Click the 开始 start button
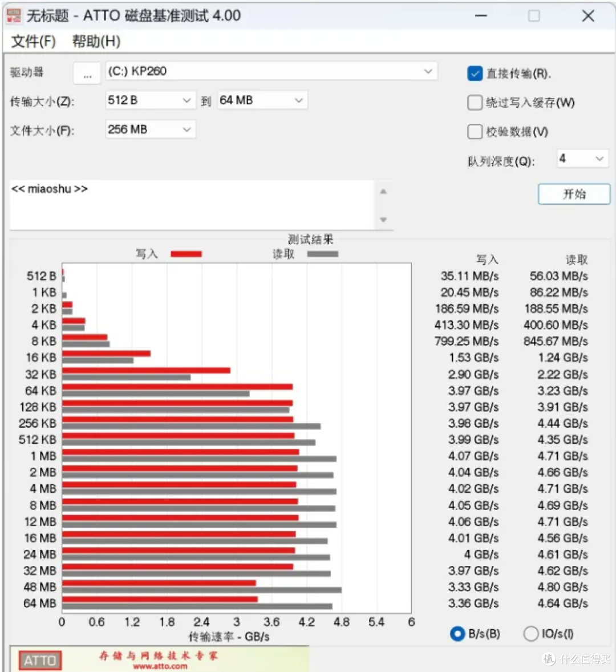The height and width of the screenshot is (672, 616). click(x=574, y=194)
